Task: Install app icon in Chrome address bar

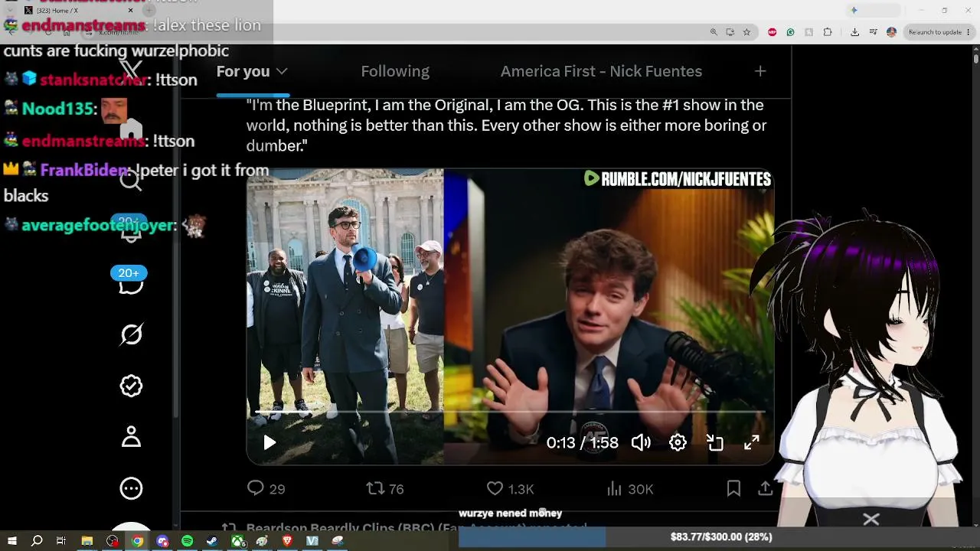Action: 730,32
